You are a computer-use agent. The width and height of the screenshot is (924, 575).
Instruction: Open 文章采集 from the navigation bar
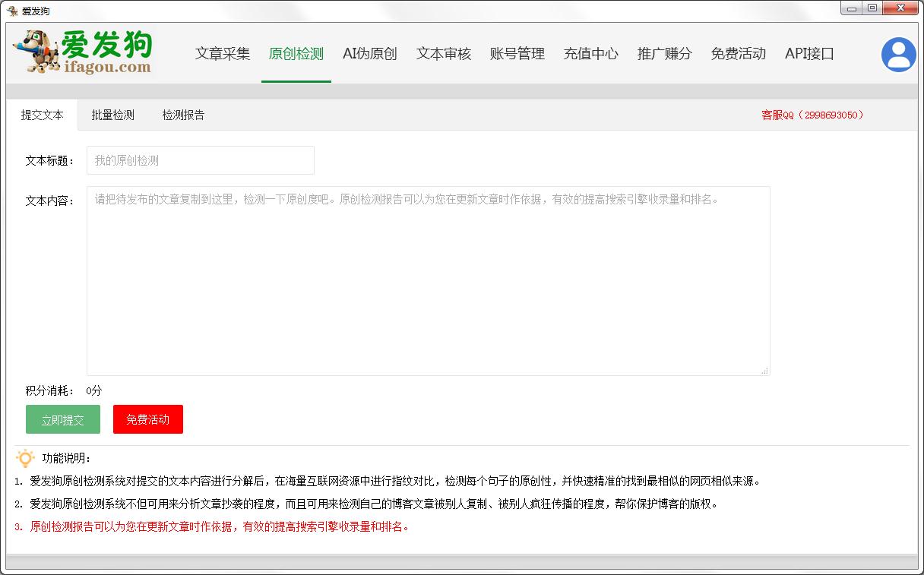tap(222, 54)
